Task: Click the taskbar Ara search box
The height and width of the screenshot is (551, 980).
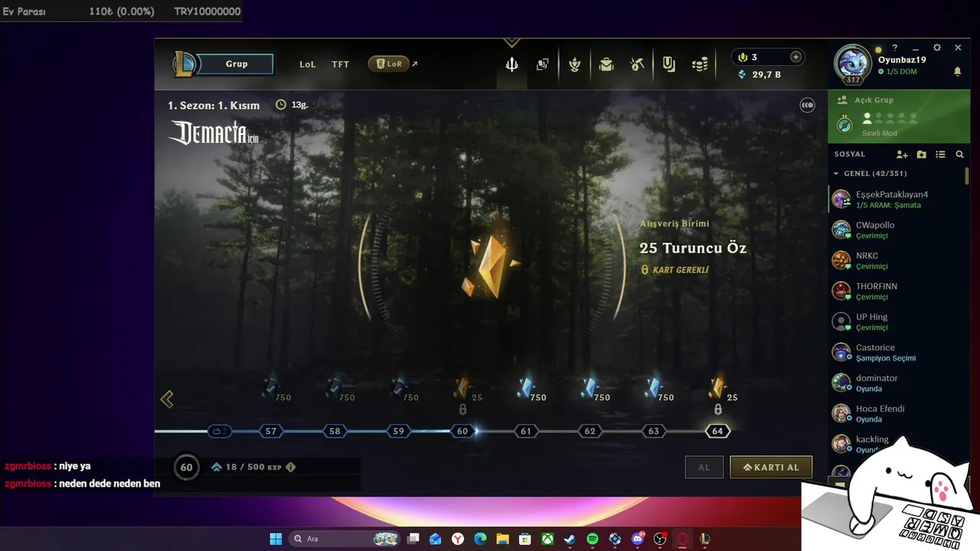Action: point(345,539)
